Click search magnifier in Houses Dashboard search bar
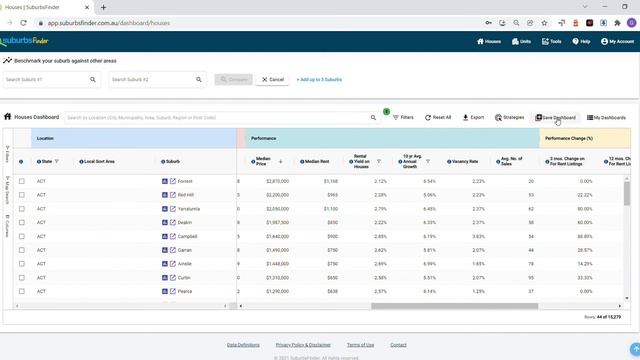Image resolution: width=640 pixels, height=360 pixels. click(373, 118)
